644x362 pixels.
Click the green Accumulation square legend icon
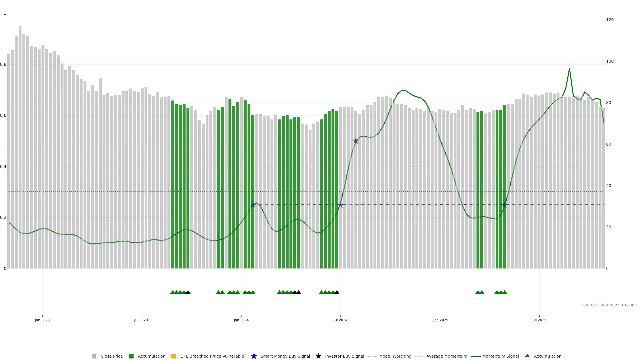pyautogui.click(x=131, y=356)
